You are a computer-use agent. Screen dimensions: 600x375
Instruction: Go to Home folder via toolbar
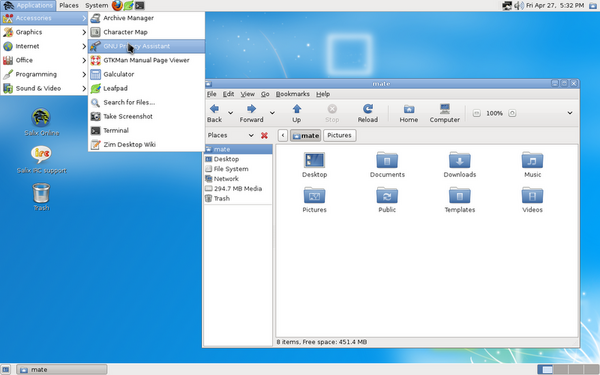coord(409,113)
